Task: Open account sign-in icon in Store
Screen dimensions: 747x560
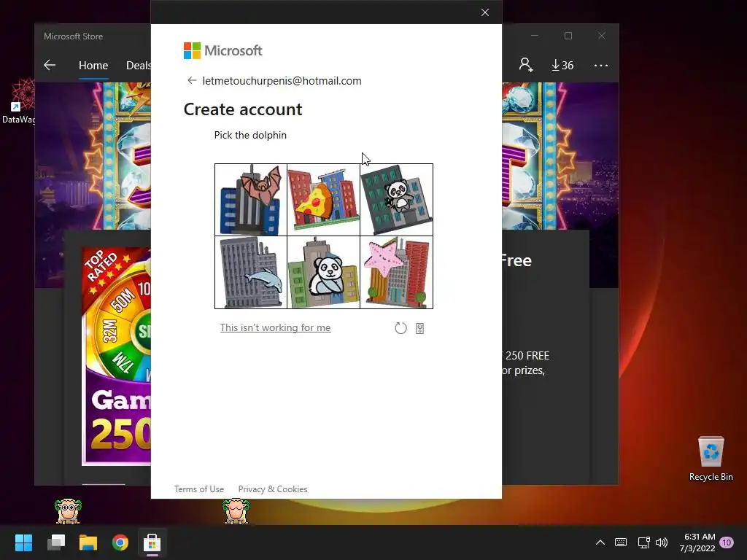Action: pyautogui.click(x=526, y=65)
